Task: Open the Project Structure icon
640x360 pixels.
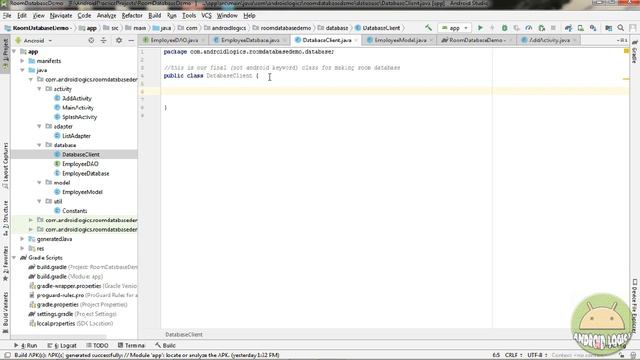Action: (x=609, y=28)
